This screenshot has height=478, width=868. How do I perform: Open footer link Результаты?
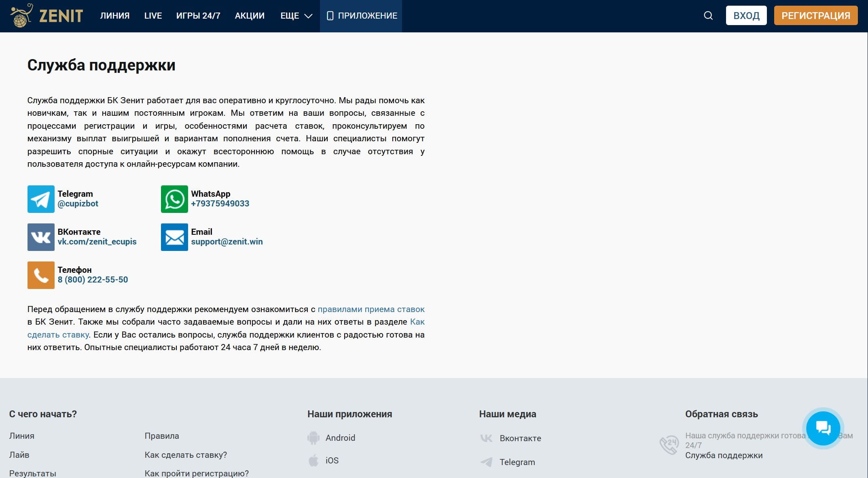coord(33,474)
